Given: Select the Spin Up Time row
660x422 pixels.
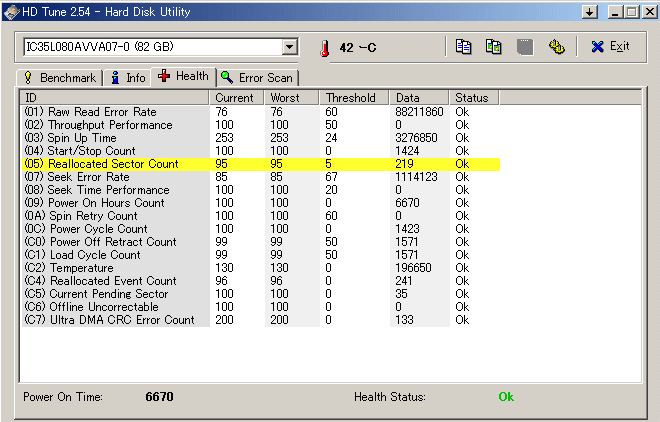Looking at the screenshot, I should [x=261, y=138].
